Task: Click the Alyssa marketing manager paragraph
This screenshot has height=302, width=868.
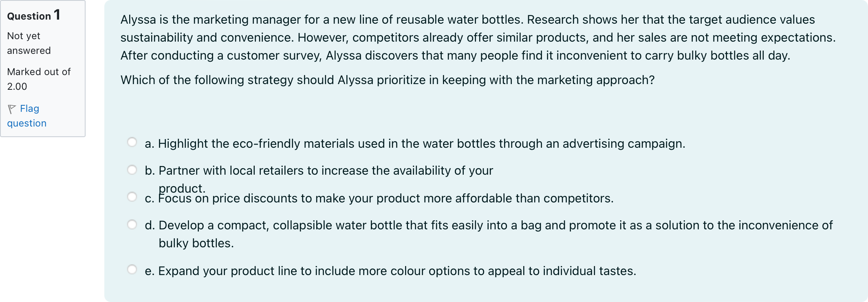Action: click(x=478, y=38)
